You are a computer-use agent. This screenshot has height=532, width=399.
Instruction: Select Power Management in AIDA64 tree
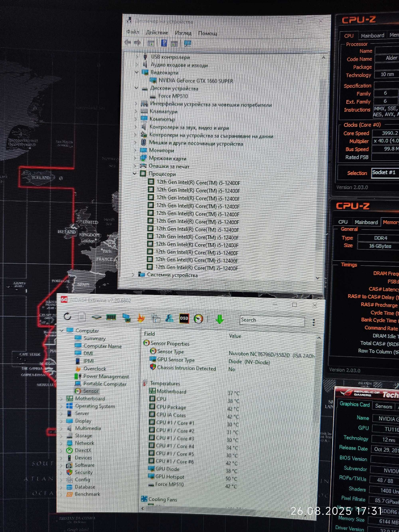106,376
